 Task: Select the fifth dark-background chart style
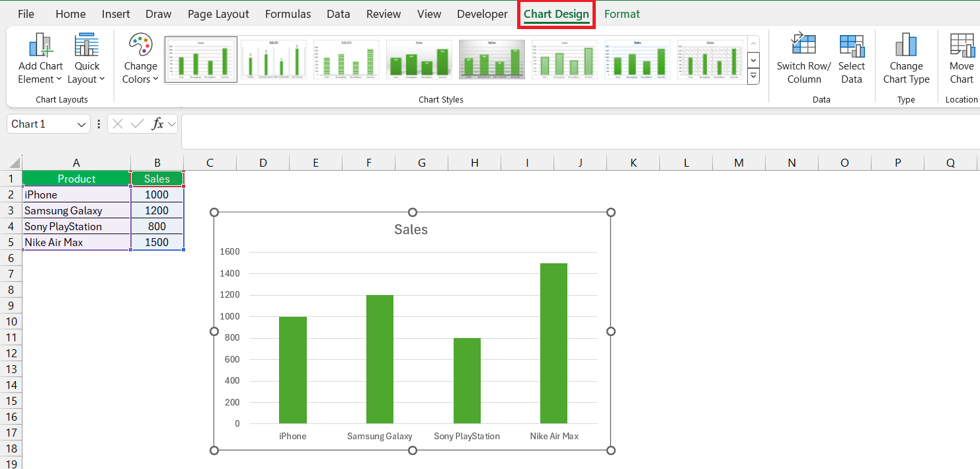pos(492,60)
